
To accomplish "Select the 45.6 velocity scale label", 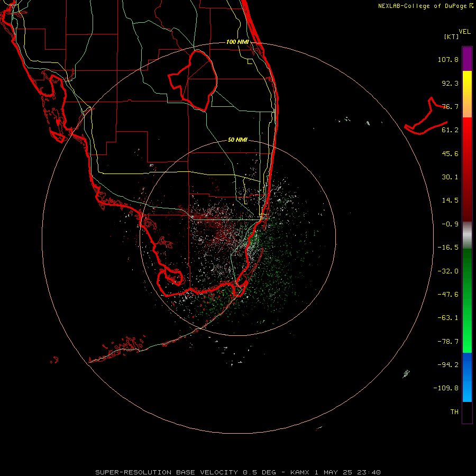I will [x=450, y=153].
